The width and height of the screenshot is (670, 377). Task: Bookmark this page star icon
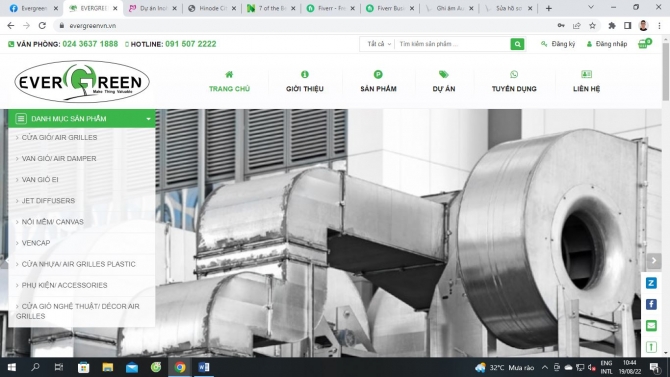592,26
